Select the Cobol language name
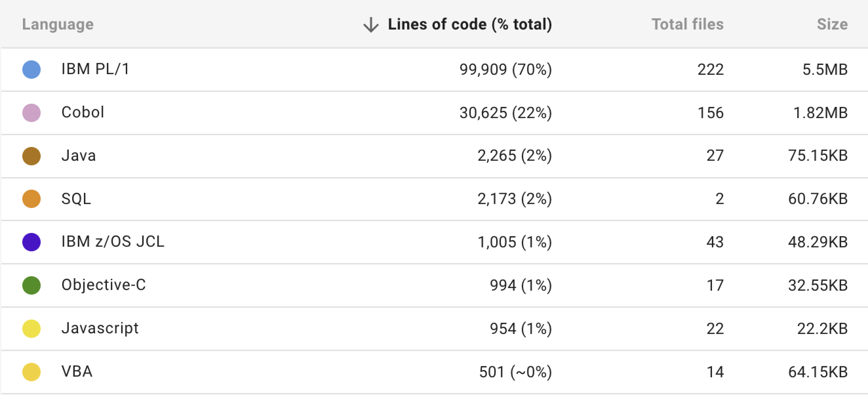The image size is (868, 395). point(83,113)
